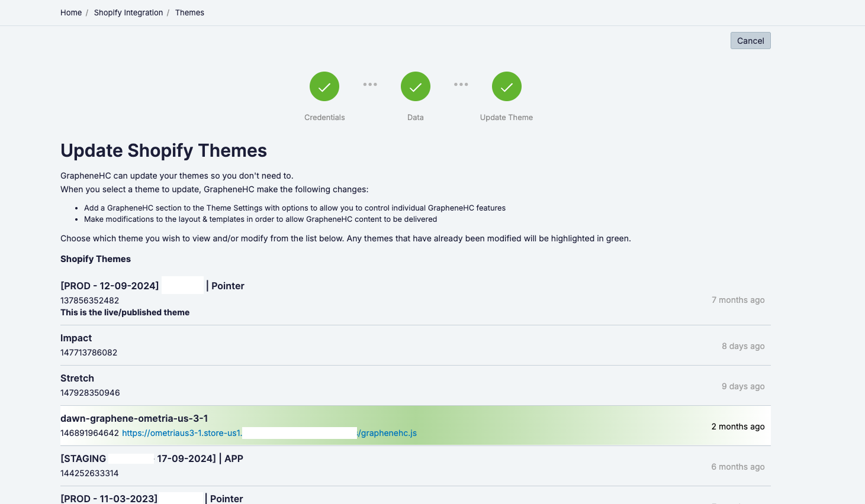Click the Data step checkmark icon

[416, 87]
